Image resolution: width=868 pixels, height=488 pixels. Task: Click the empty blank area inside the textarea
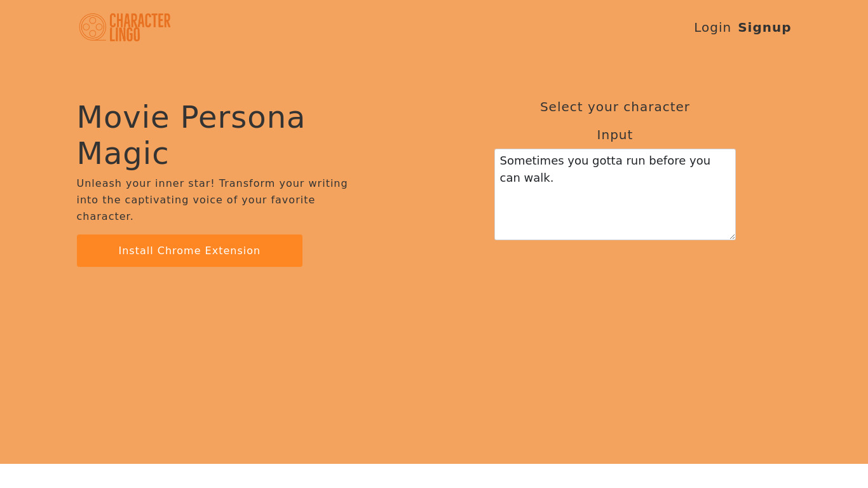614,213
